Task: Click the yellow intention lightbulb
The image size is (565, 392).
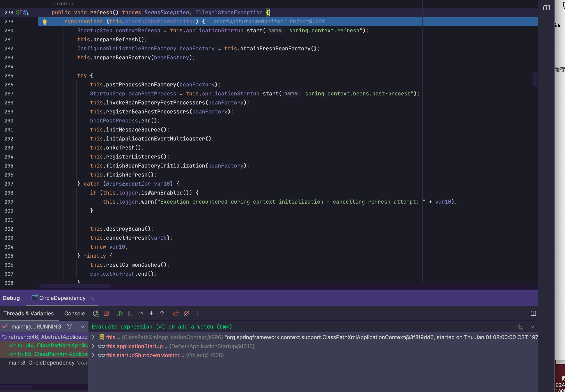Action: (44, 22)
